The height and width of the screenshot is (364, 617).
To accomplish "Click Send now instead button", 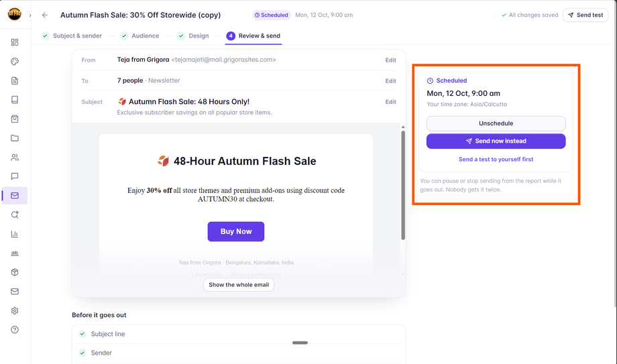I will (x=496, y=141).
